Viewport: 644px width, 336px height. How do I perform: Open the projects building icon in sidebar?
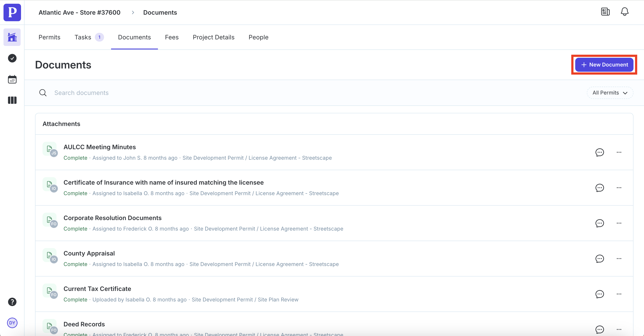pos(12,37)
